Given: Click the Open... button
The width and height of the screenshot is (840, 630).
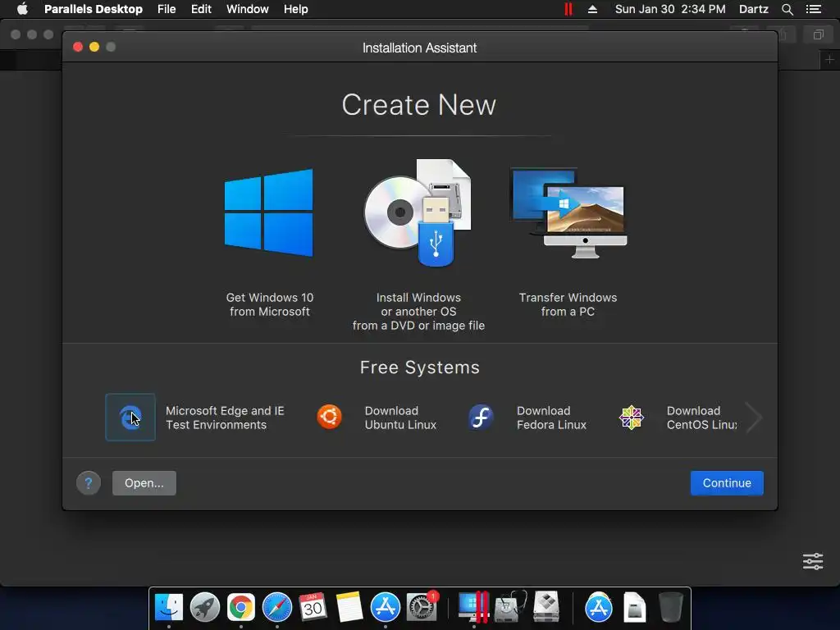Looking at the screenshot, I should (x=144, y=483).
